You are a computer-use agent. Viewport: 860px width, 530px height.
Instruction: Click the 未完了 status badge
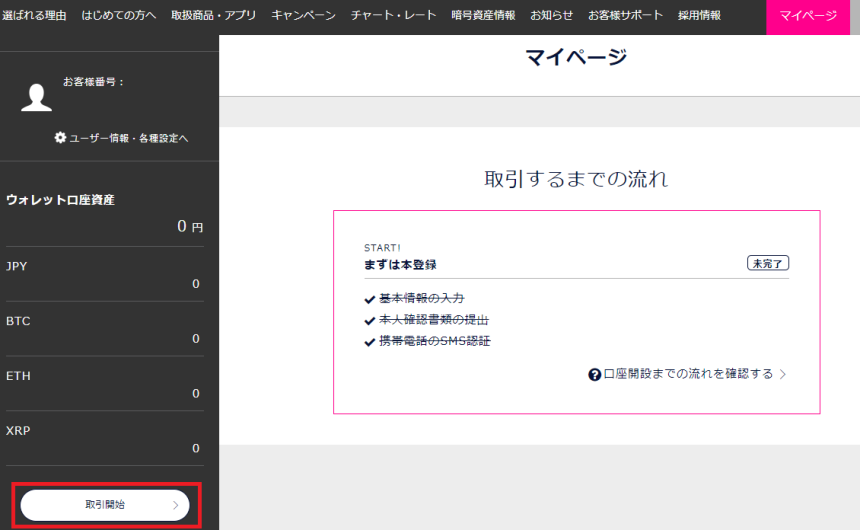768,263
